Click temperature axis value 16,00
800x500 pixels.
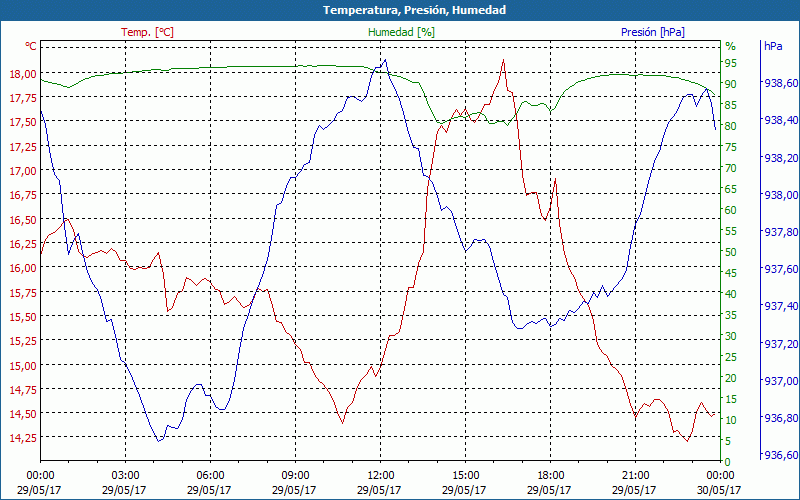click(23, 268)
